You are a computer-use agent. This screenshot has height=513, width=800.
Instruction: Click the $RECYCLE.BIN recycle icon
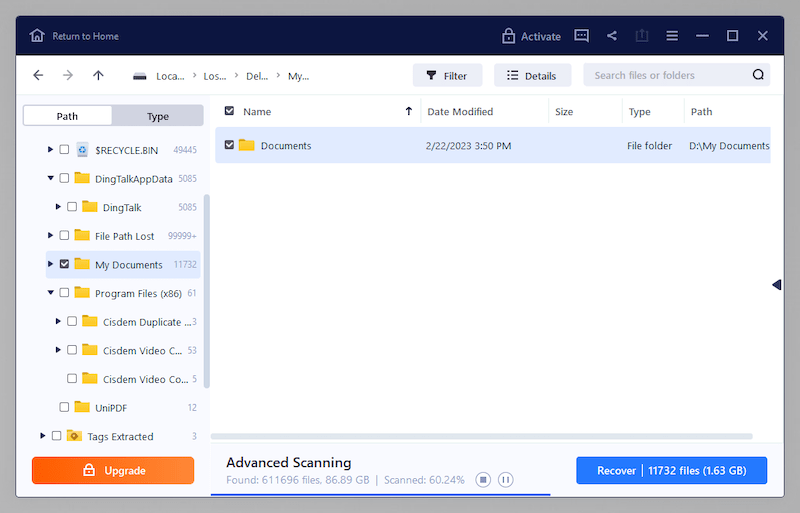[82, 150]
